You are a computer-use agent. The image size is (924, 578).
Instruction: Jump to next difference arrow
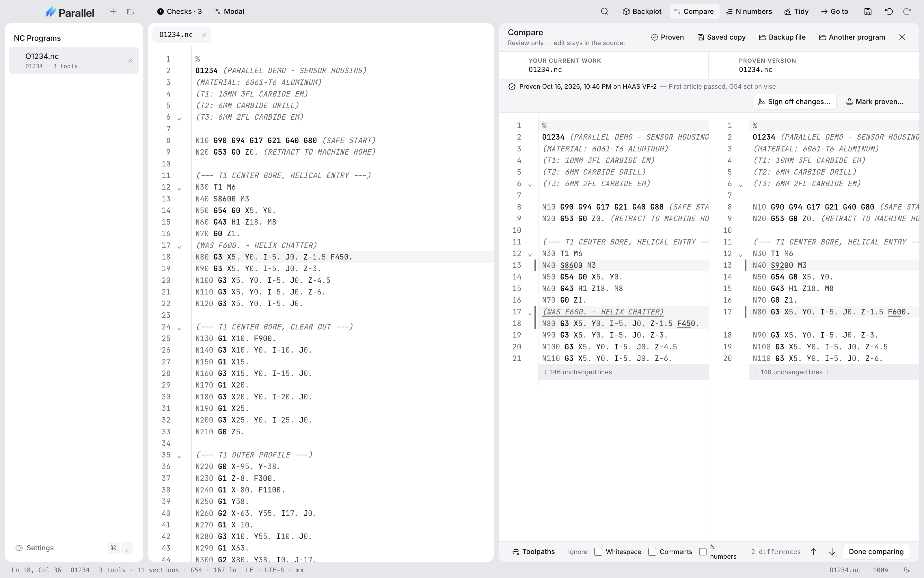click(x=832, y=552)
